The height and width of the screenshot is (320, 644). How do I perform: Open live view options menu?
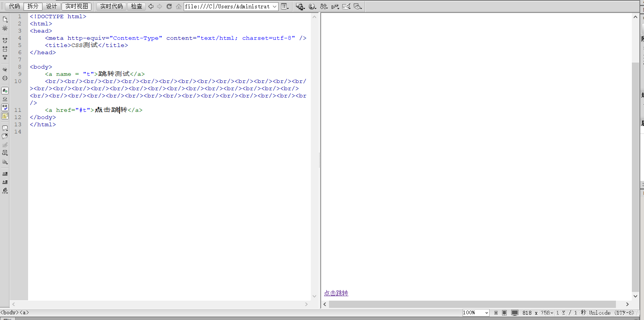click(x=285, y=6)
